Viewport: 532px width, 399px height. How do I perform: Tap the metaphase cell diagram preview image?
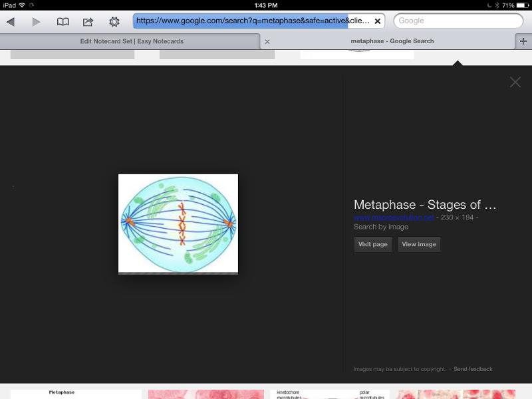178,223
